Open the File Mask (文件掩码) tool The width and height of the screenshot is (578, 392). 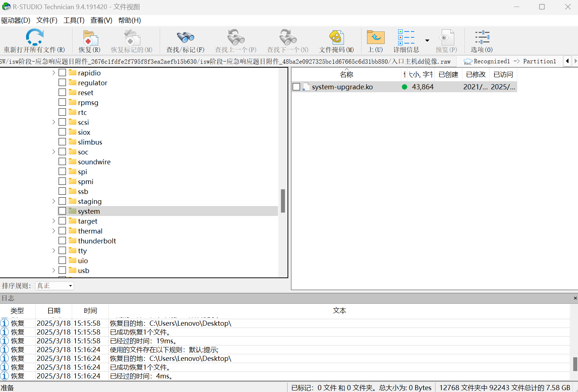point(336,37)
